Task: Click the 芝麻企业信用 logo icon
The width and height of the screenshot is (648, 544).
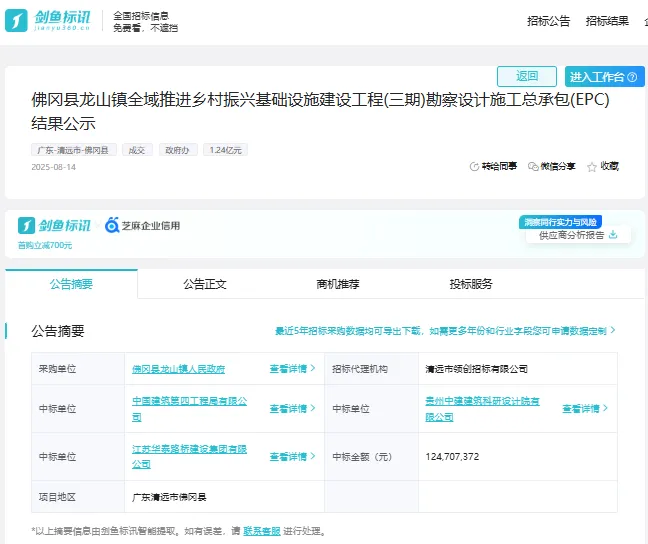Action: coord(112,226)
